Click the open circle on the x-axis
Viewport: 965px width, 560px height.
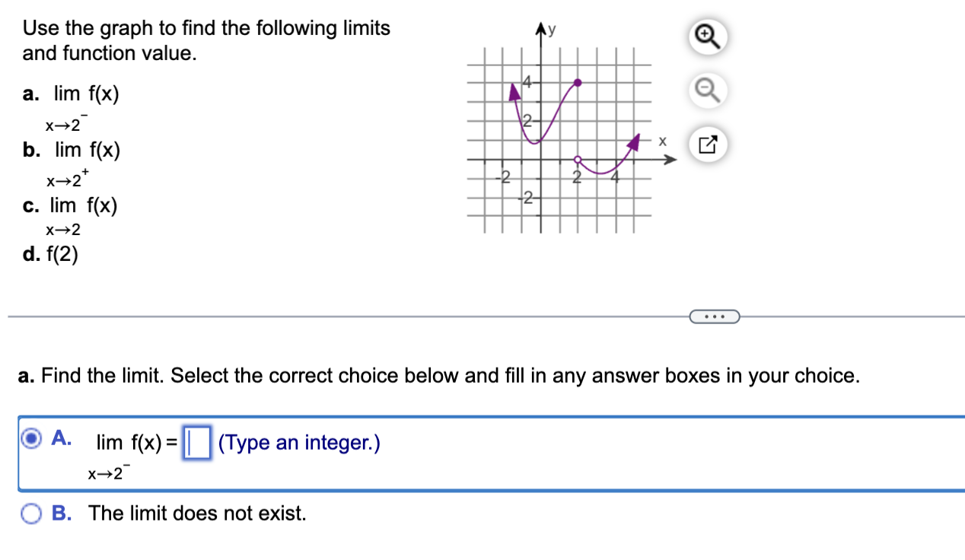(x=578, y=160)
